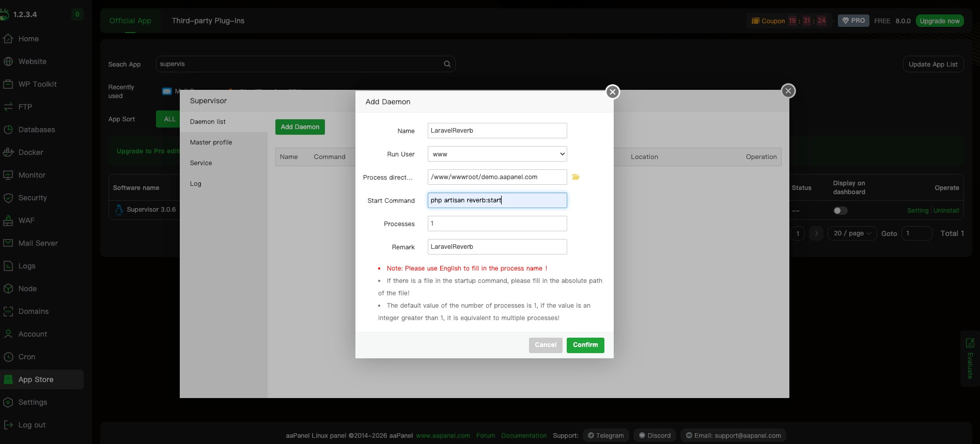Open App Store in sidebar
The width and height of the screenshot is (980, 444).
42,379
